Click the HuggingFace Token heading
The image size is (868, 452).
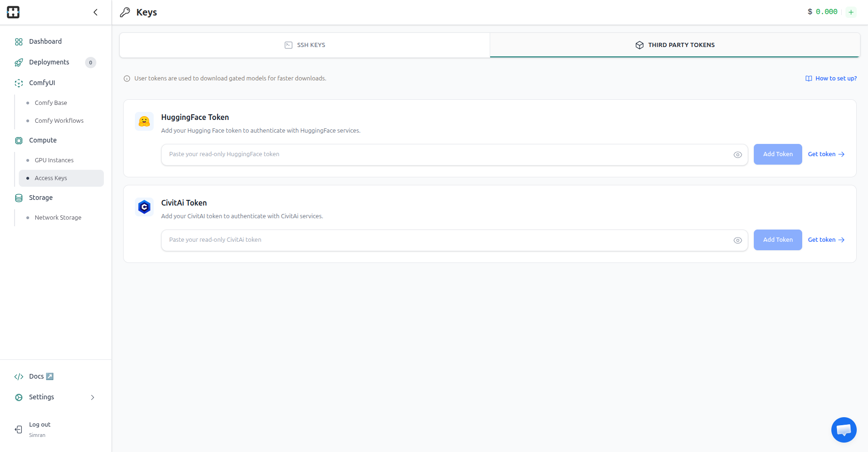[195, 117]
